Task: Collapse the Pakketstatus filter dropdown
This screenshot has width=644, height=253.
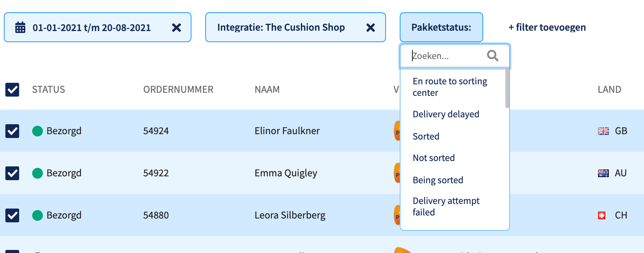Action: pos(441,27)
